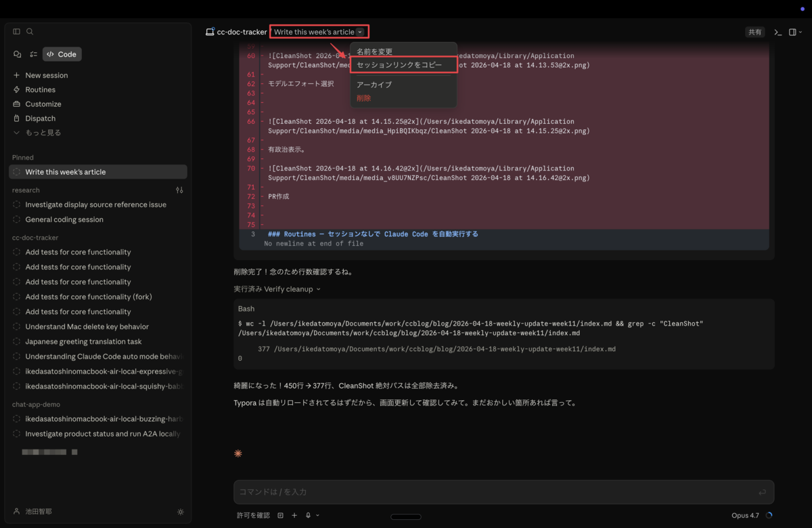The width and height of the screenshot is (812, 528).
Task: Click the document icon next to cc-doc-tracker
Action: (210, 32)
